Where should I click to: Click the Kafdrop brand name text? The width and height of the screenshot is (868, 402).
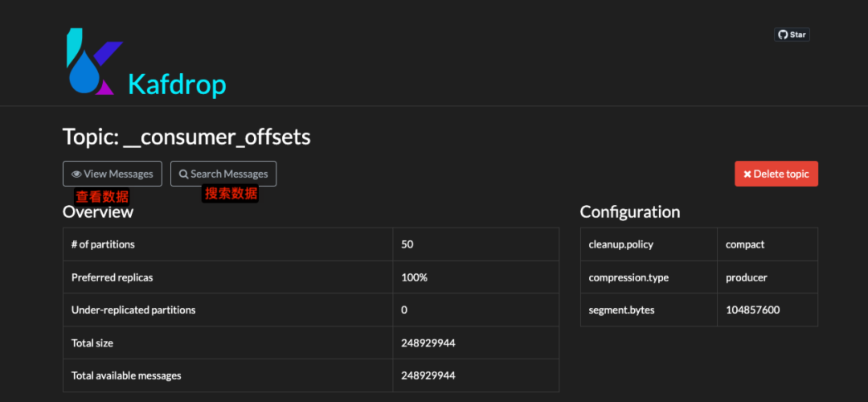pyautogui.click(x=177, y=84)
